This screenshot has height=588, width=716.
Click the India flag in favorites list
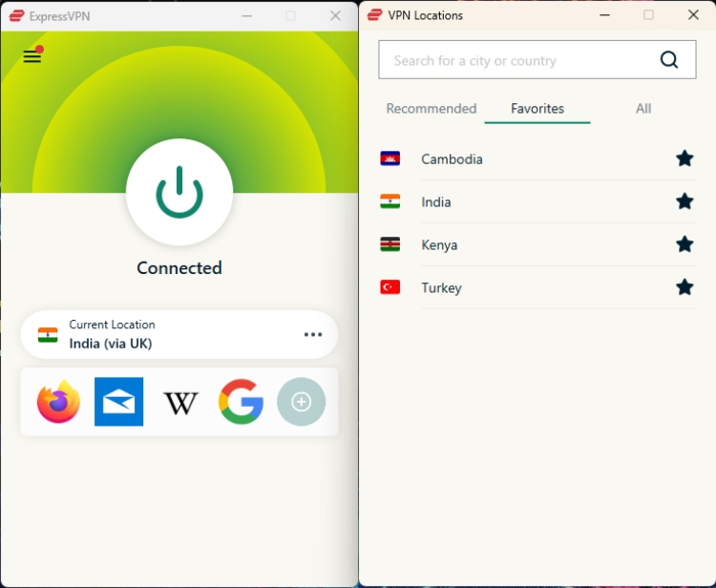coord(390,201)
